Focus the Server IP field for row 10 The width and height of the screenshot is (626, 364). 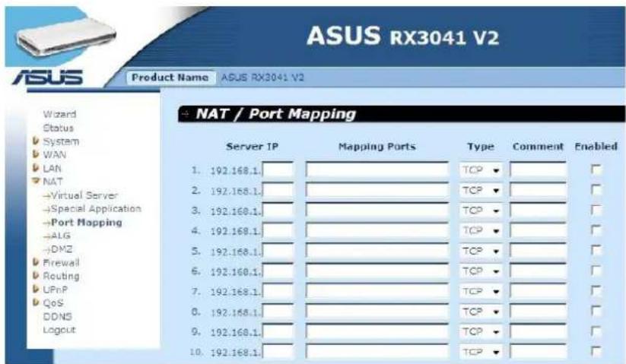[x=278, y=353]
